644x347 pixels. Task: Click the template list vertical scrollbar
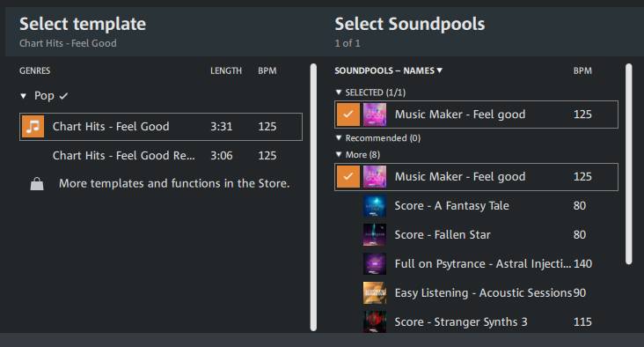point(313,197)
